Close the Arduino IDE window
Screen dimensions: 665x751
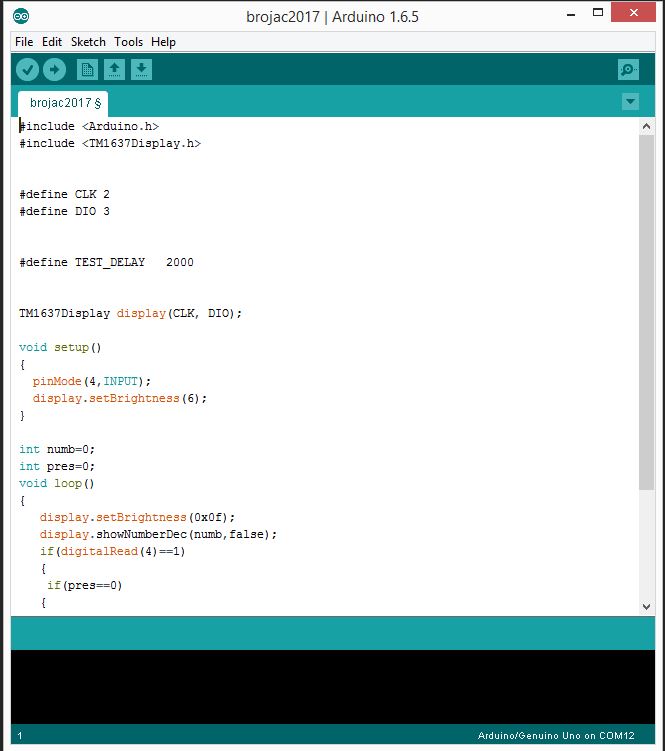pos(633,13)
